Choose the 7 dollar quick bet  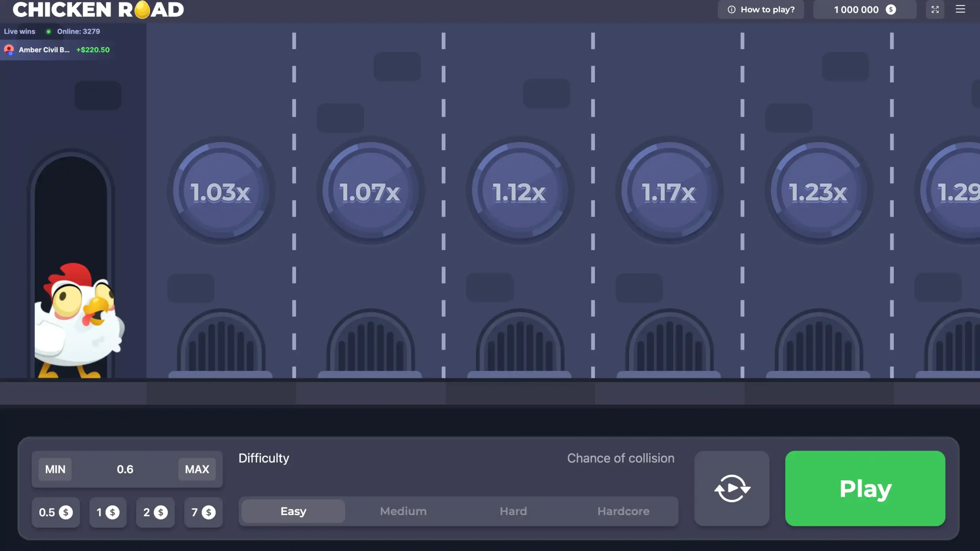203,512
